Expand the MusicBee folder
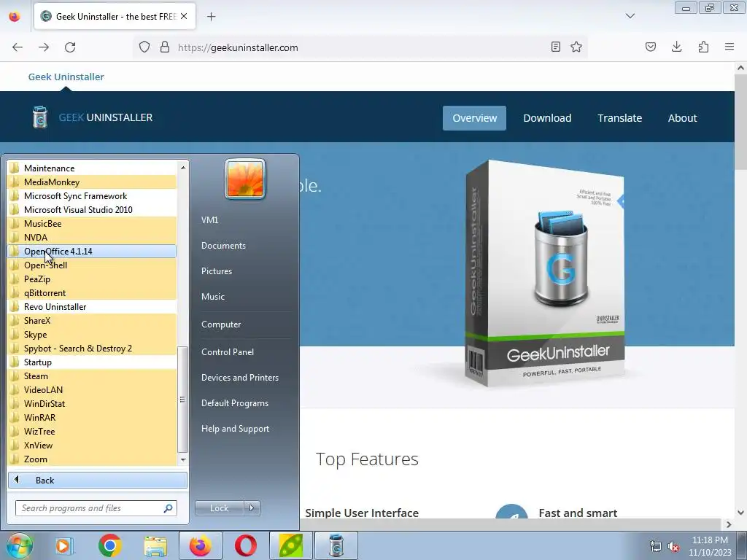The width and height of the screenshot is (747, 560). pyautogui.click(x=92, y=223)
